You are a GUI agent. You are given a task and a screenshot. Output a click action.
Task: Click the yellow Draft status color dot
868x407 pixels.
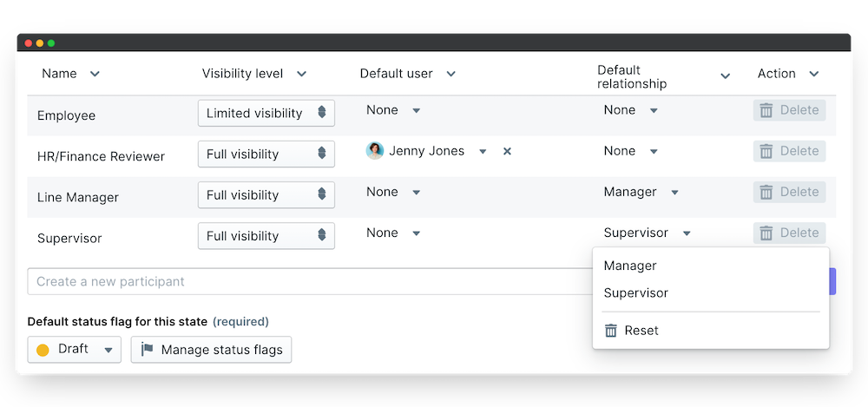(43, 350)
